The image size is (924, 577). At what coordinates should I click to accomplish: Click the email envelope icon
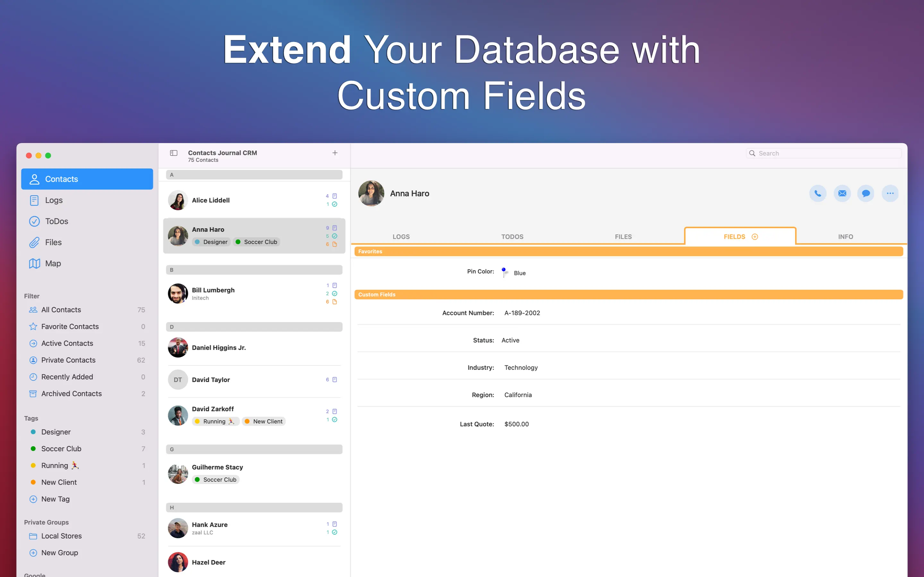842,194
